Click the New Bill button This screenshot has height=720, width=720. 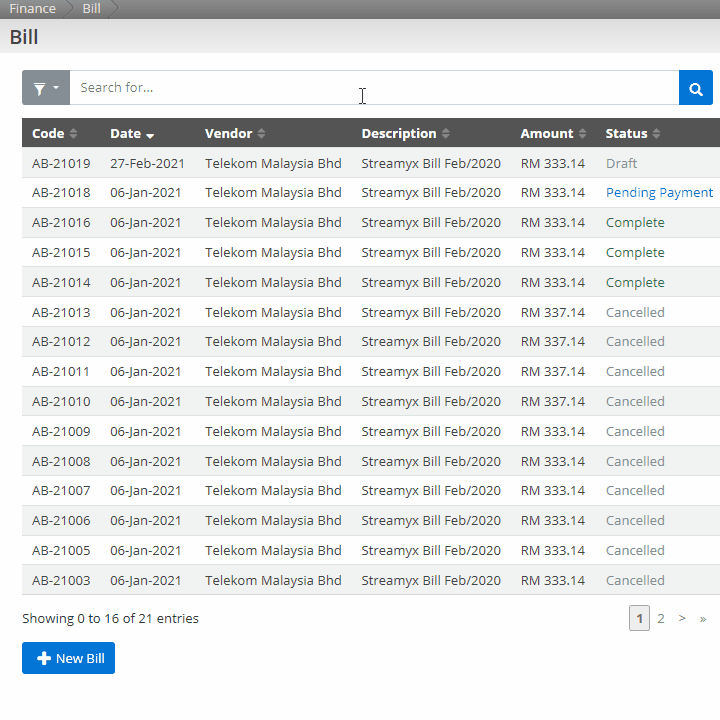click(69, 658)
